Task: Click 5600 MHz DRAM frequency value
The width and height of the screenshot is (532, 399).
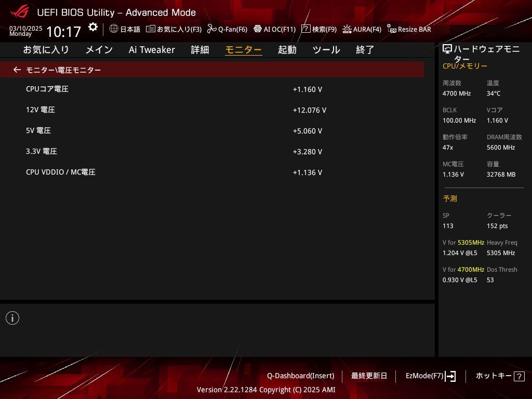Action: pos(501,147)
